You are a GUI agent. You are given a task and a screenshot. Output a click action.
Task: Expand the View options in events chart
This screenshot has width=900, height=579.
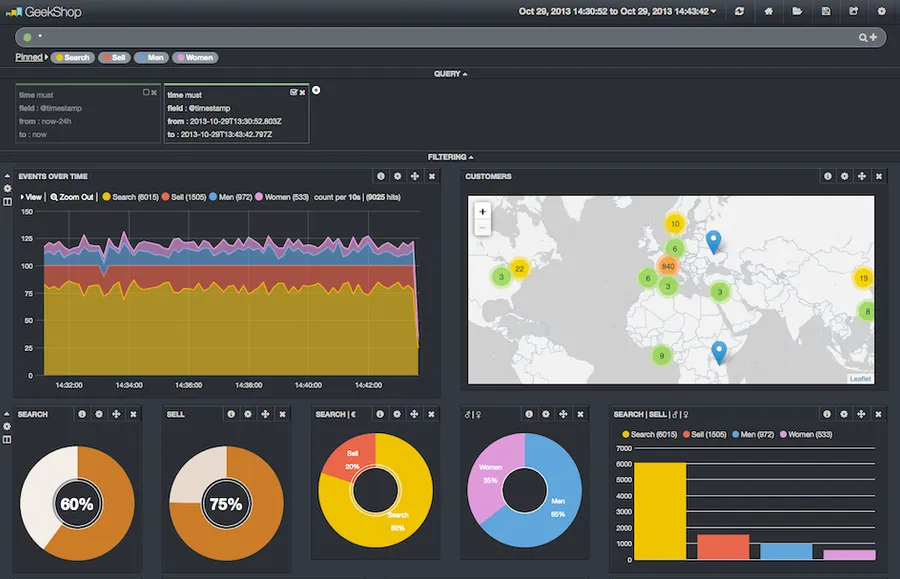tap(31, 197)
